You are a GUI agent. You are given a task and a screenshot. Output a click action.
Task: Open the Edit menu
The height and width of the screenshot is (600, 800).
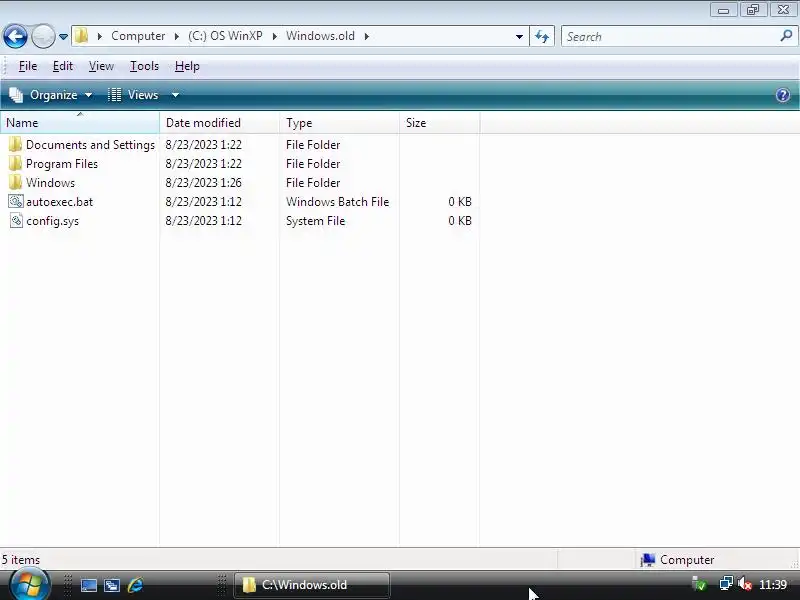click(x=63, y=66)
